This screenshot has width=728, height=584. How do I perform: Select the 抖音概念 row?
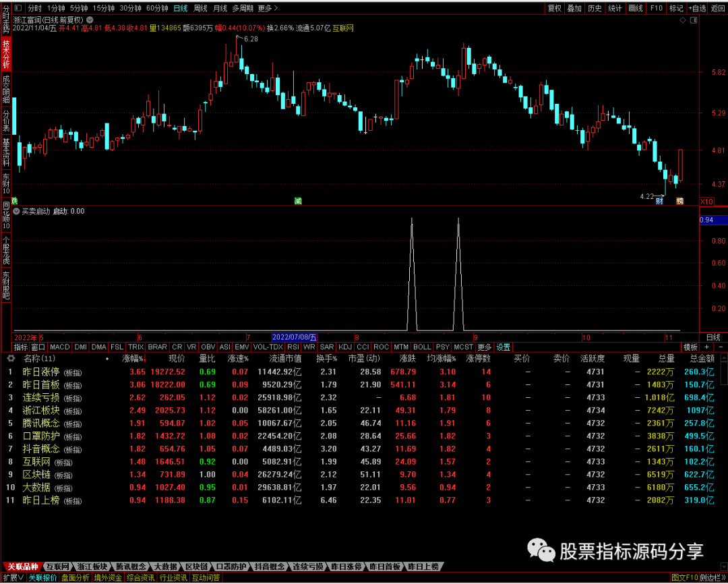tap(361, 449)
